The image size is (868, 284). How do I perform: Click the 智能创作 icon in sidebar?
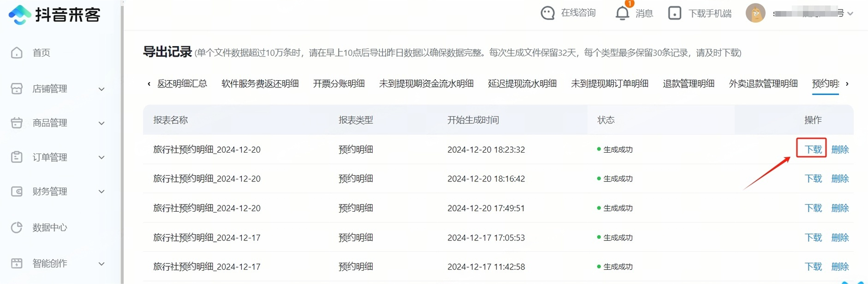[x=17, y=263]
